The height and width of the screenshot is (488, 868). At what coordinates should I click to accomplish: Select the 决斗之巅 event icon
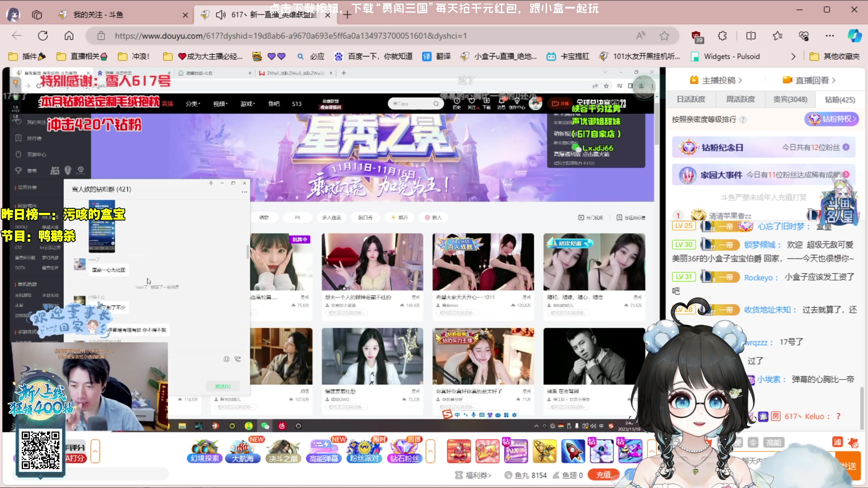click(x=283, y=451)
